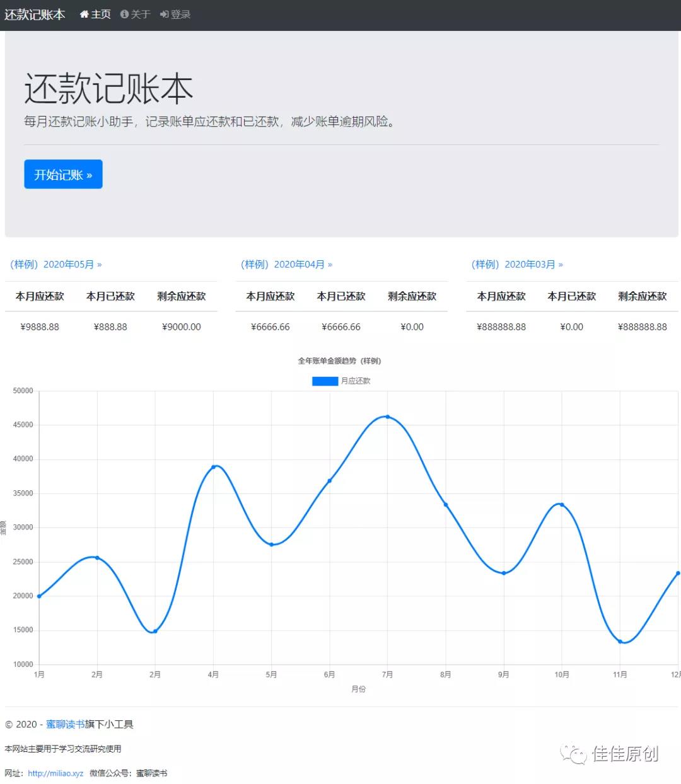Image resolution: width=681 pixels, height=784 pixels.
Task: Open the (样例) 2020年04月 bill link
Action: (x=286, y=265)
